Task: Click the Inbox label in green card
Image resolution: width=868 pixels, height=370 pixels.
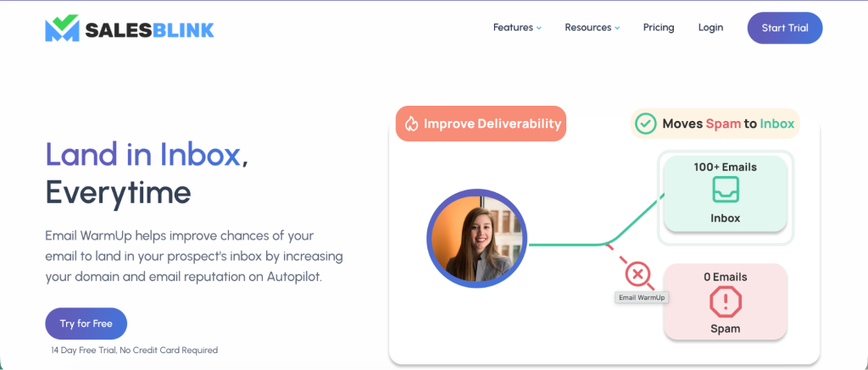Action: pos(726,218)
